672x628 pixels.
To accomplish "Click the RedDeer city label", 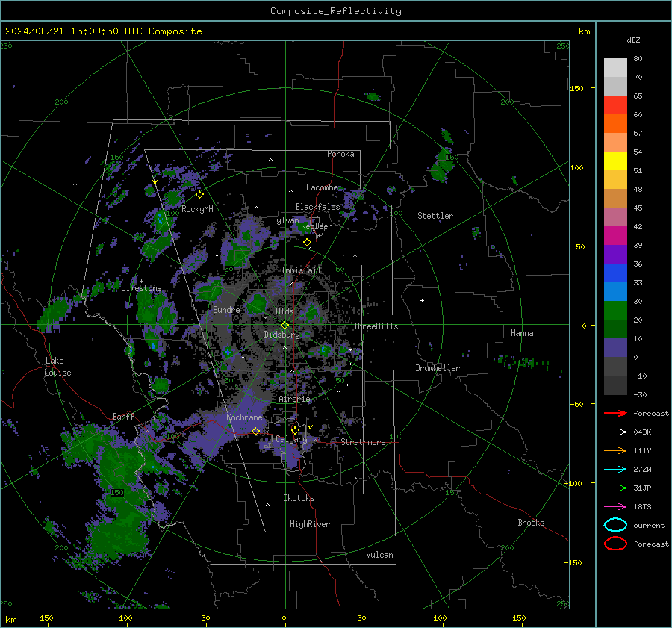I will [x=317, y=226].
